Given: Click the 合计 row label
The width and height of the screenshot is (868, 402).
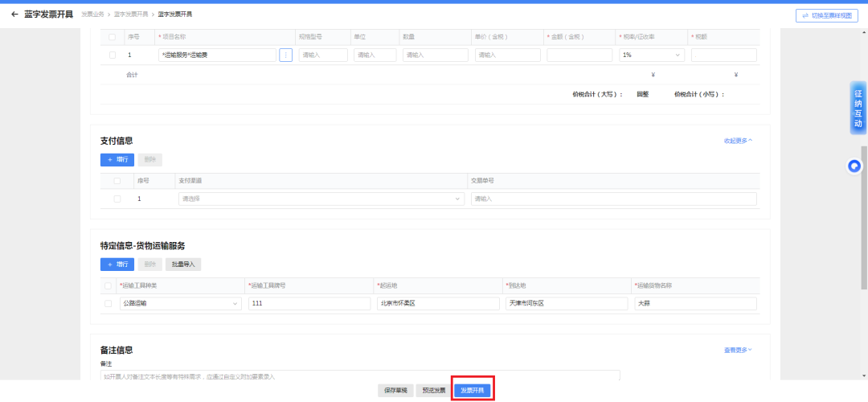Looking at the screenshot, I should pyautogui.click(x=132, y=75).
